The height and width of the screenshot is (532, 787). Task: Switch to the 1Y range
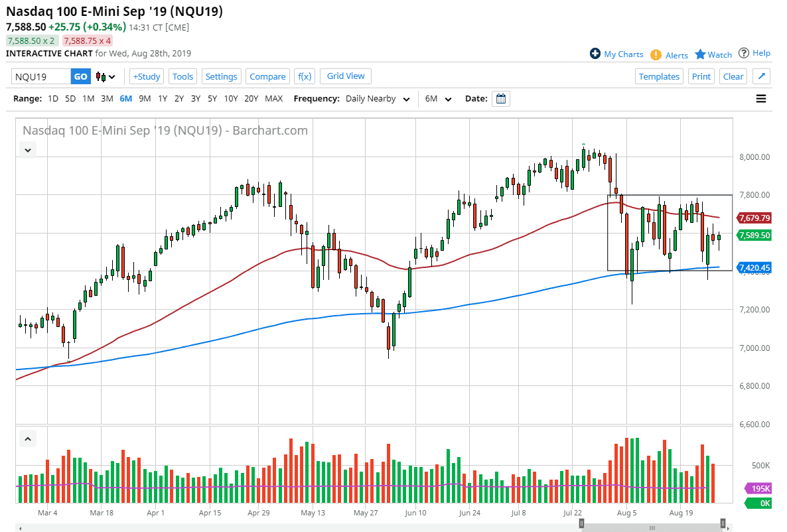click(x=162, y=98)
